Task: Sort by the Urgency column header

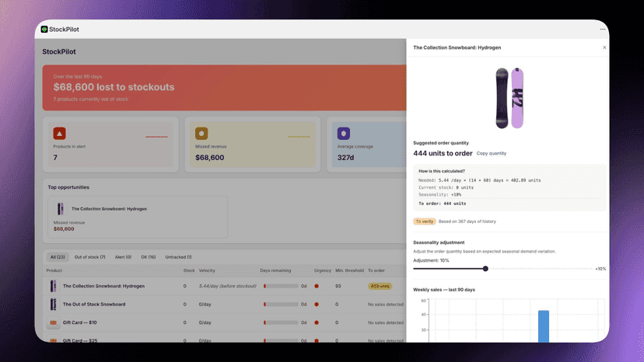Action: pyautogui.click(x=323, y=270)
